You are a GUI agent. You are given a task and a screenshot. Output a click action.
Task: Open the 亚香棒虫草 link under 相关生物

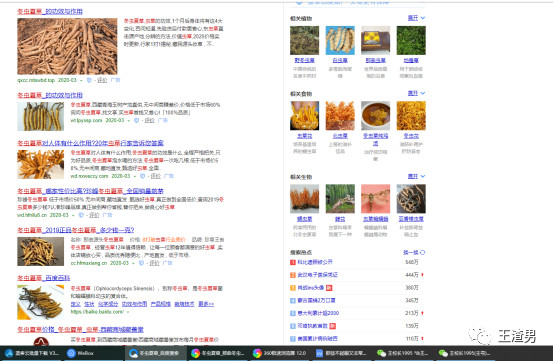pos(411,219)
